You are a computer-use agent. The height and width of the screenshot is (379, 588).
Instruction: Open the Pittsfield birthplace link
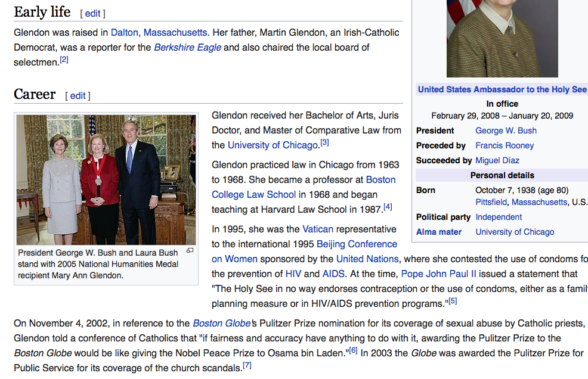click(x=491, y=202)
